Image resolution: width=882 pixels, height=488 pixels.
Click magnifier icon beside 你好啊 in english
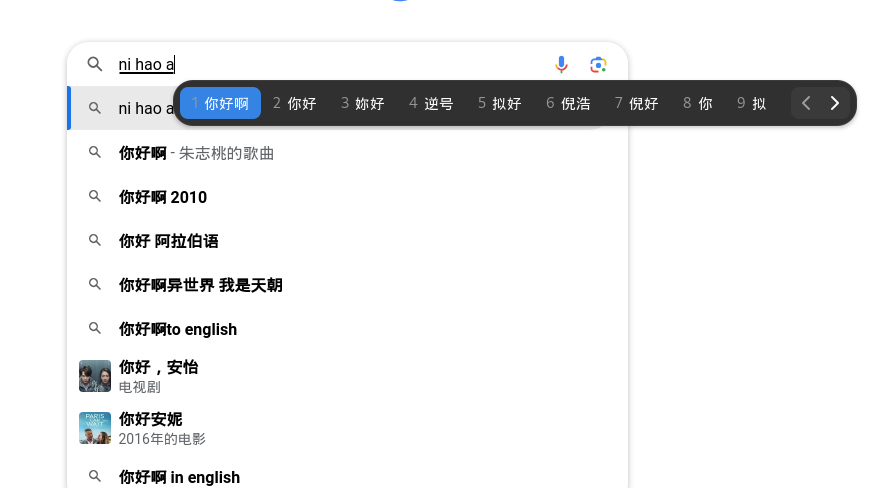tap(94, 476)
